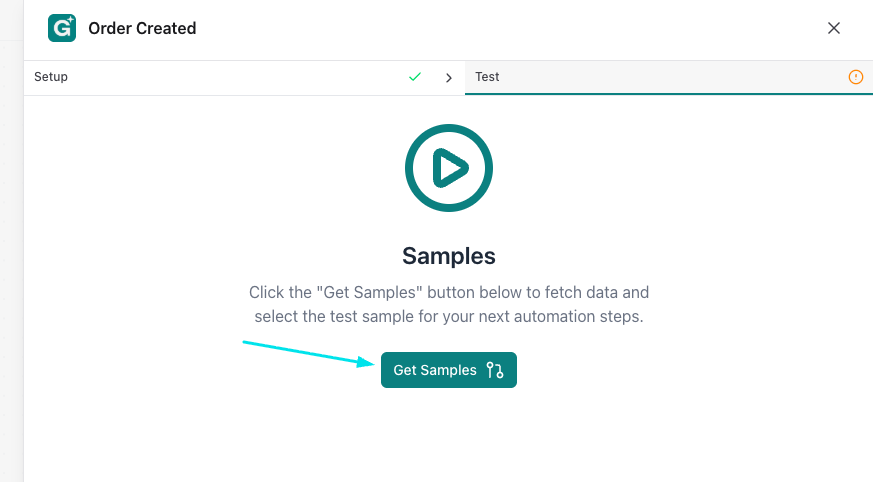Click the "Get Samples" label text
This screenshot has width=873, height=482.
coord(435,370)
